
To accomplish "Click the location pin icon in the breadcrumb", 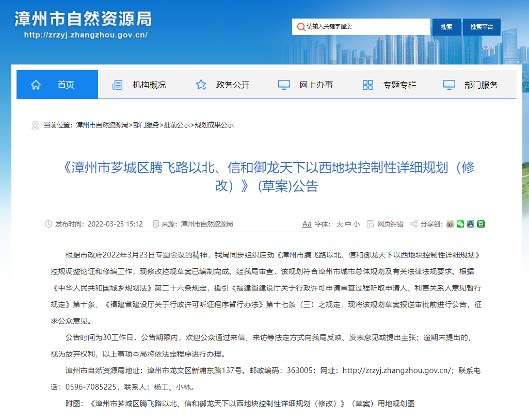I will pyautogui.click(x=35, y=124).
